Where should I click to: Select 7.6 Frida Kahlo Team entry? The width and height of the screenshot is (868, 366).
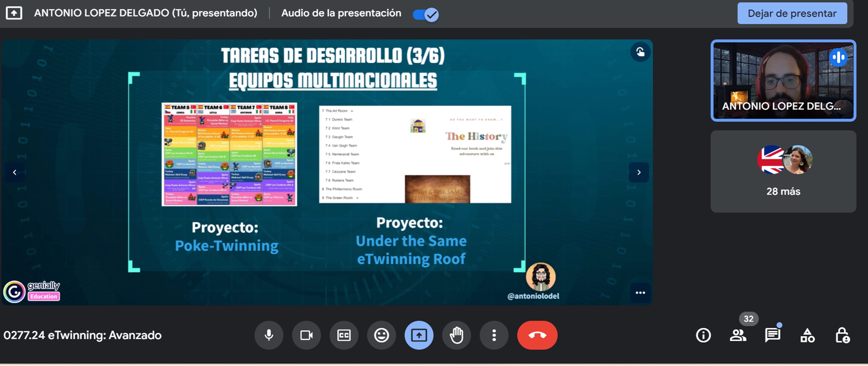(x=342, y=163)
